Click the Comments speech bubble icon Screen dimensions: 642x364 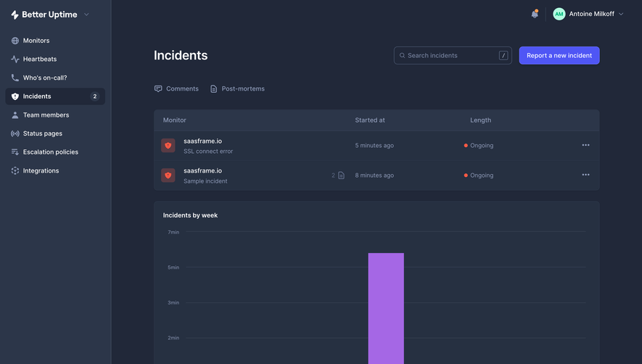[158, 89]
